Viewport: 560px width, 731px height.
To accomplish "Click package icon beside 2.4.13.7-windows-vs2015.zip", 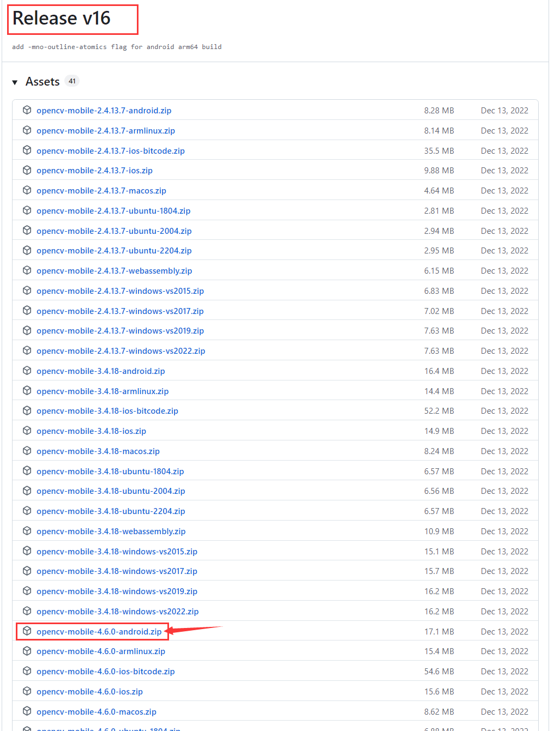I will (27, 291).
